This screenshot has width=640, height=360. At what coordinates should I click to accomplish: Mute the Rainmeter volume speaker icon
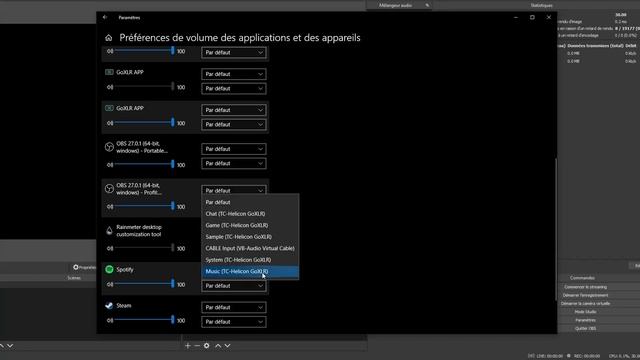pyautogui.click(x=110, y=248)
